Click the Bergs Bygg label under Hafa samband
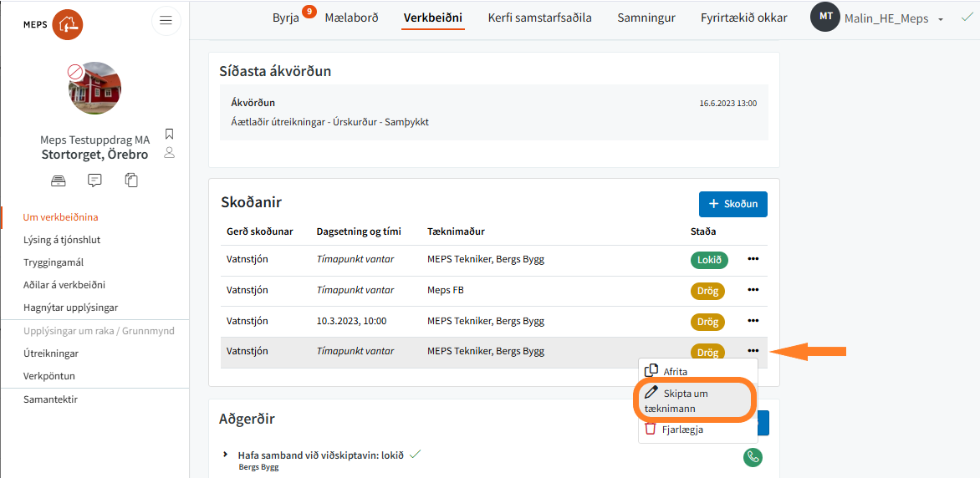The height and width of the screenshot is (478, 980). point(258,467)
